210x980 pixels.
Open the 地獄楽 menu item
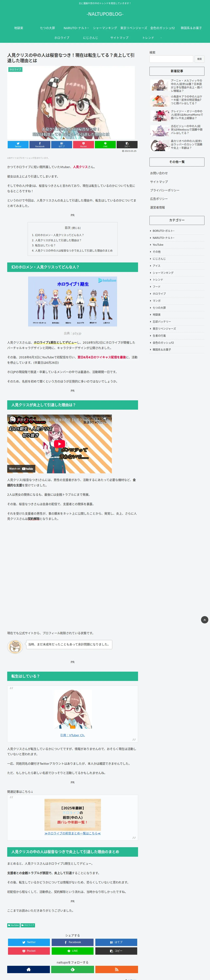tap(19, 28)
